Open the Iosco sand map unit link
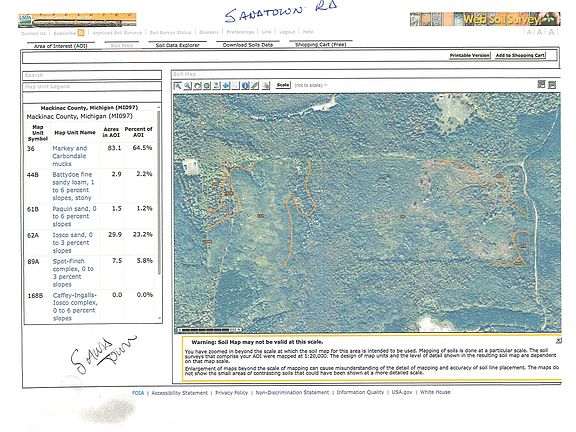The width and height of the screenshot is (576, 432). tap(72, 243)
